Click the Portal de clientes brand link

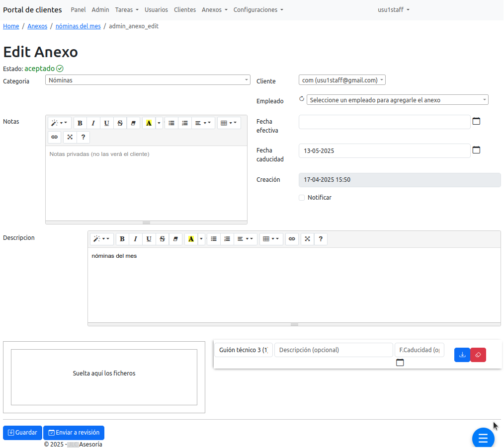[x=32, y=9]
